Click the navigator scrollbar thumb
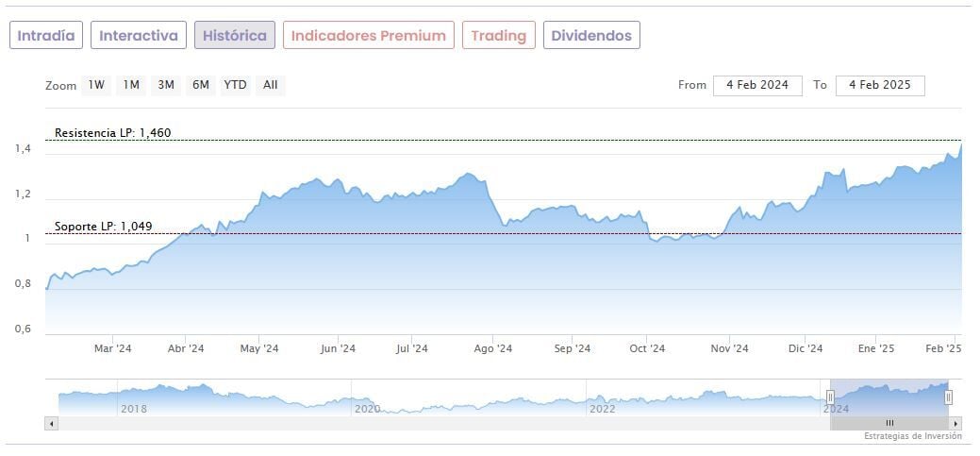980x456 pixels. coord(889,424)
